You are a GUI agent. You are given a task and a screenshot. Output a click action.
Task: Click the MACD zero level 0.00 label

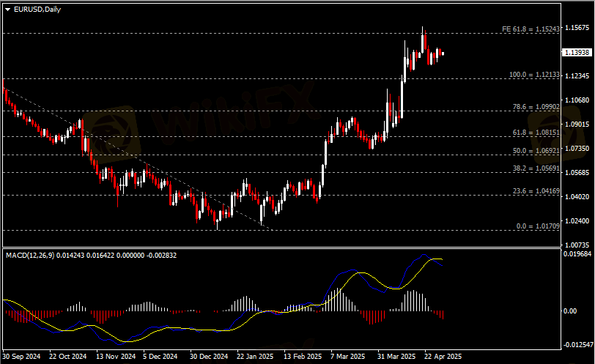(570, 311)
